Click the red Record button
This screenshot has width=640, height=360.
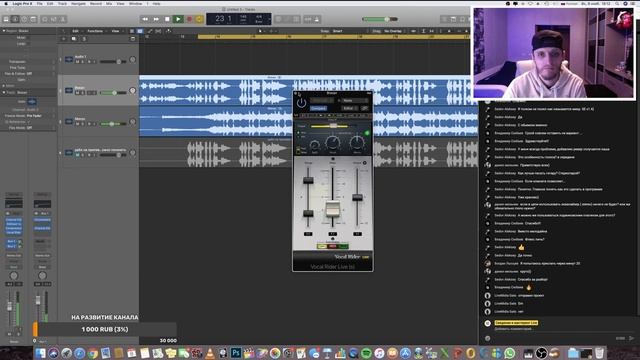click(x=189, y=19)
